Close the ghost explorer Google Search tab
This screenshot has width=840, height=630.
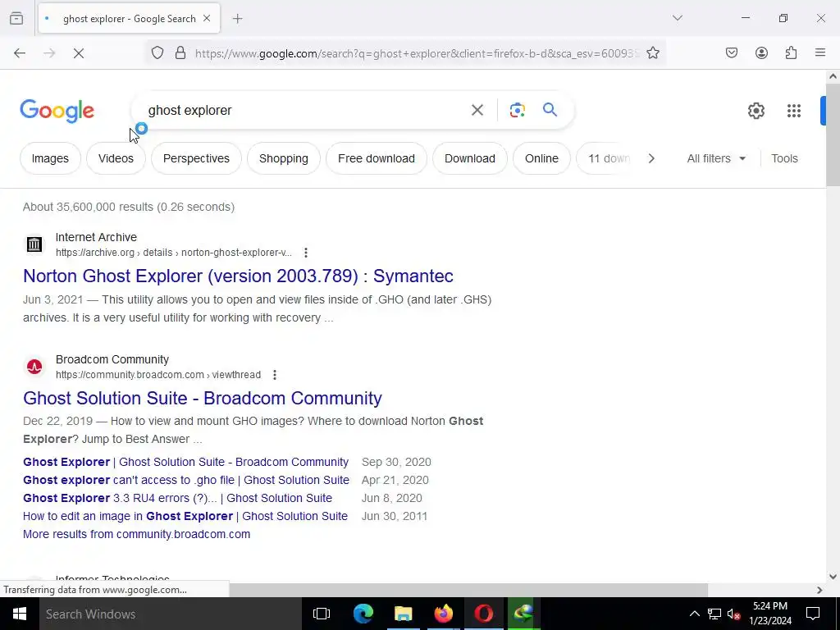pos(207,18)
